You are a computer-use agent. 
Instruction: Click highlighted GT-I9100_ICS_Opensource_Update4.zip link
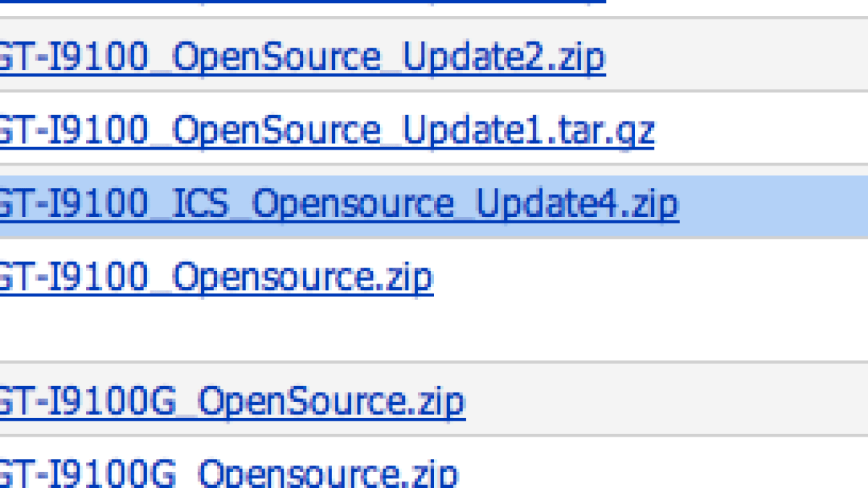click(x=339, y=205)
